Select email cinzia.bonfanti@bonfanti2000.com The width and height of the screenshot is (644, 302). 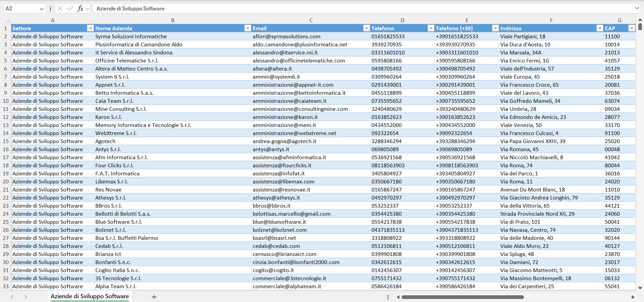coord(311,262)
